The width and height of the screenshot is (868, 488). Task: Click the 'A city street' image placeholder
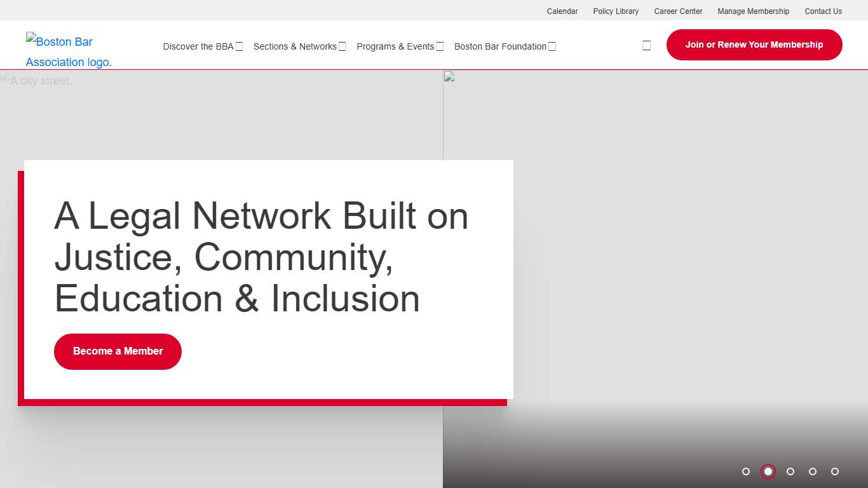37,81
